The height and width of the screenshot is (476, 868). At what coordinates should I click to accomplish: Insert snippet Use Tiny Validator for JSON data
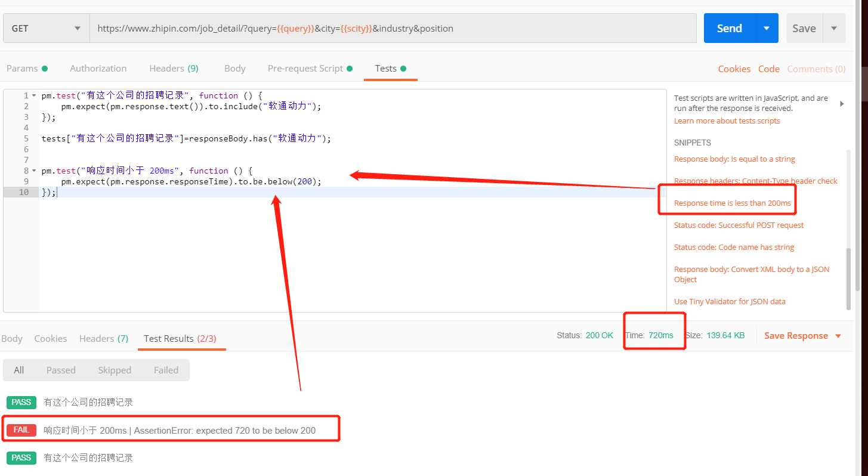click(730, 302)
